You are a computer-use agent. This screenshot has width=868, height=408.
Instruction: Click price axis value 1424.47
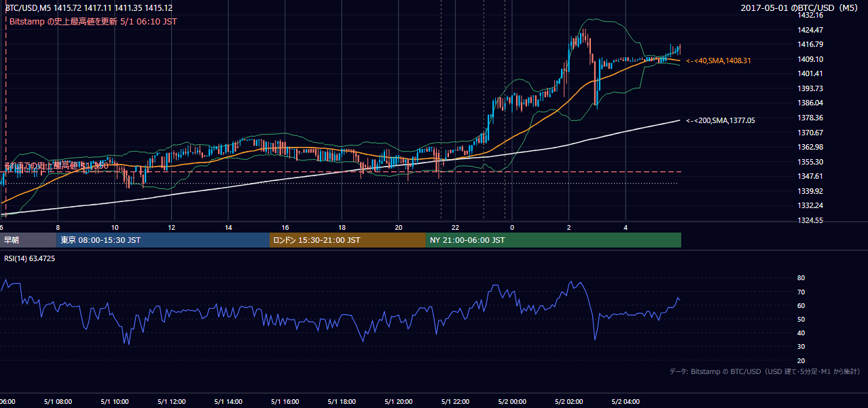[x=810, y=30]
